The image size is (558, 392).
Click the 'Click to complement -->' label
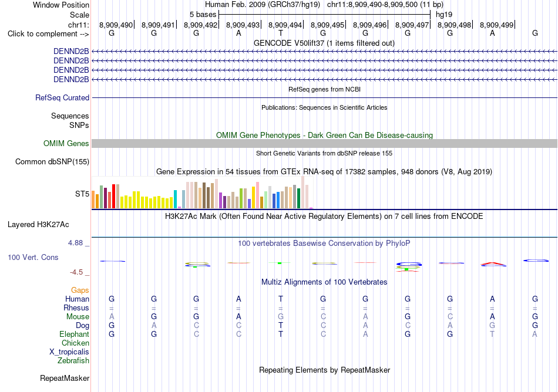coord(48,34)
